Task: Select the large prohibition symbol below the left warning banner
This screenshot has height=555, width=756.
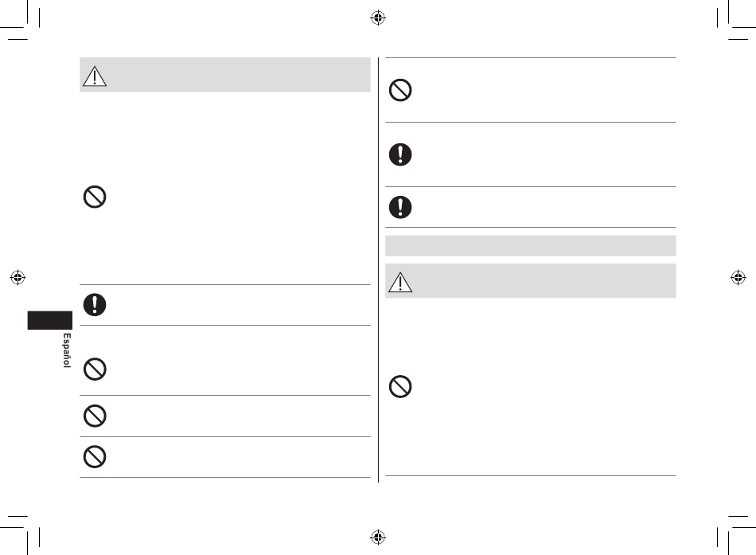Action: click(x=95, y=197)
